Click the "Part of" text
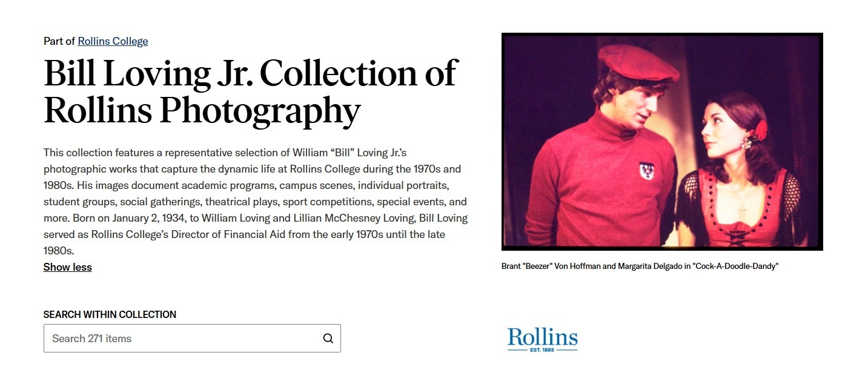 coord(59,41)
